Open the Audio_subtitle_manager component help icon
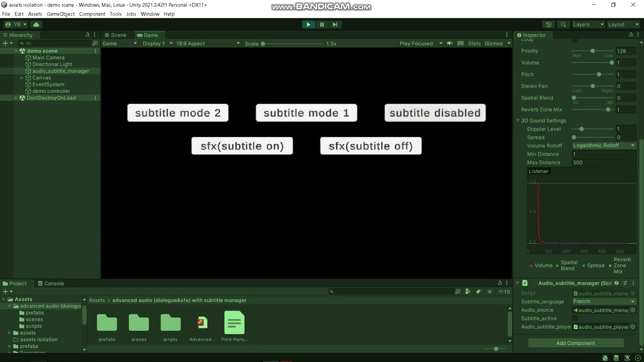Screen dimensions: 644x362 click(x=616, y=283)
